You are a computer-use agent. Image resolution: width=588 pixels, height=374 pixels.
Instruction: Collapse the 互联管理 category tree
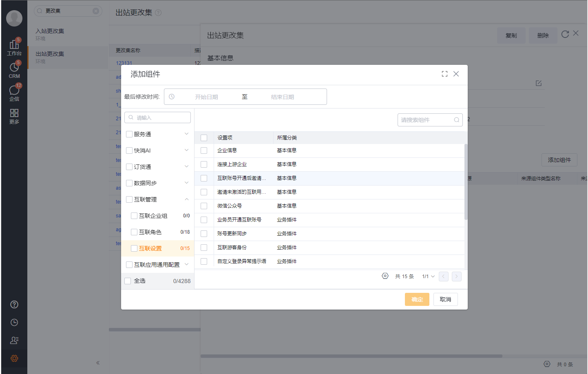click(187, 199)
